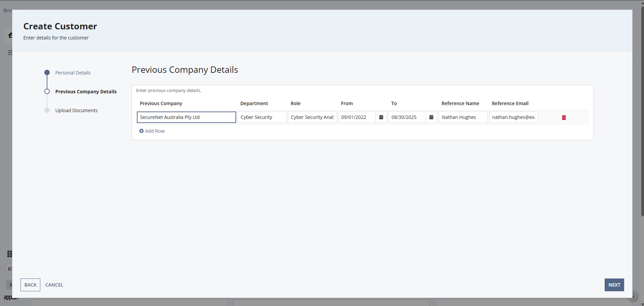644x306 pixels.
Task: Open the From date calendar picker
Action: point(381,117)
